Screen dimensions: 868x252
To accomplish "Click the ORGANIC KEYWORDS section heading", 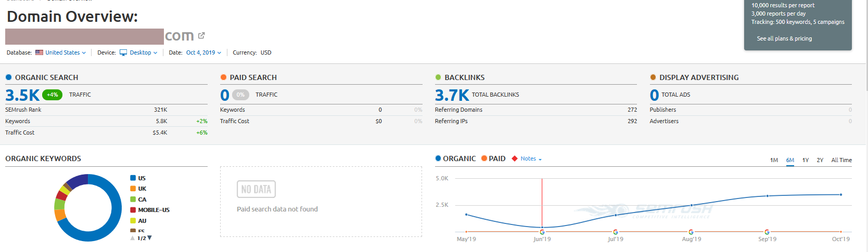I will coord(43,158).
